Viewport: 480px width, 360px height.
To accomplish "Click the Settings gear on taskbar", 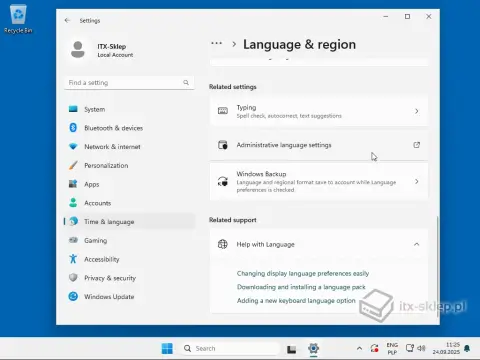I will (313, 348).
